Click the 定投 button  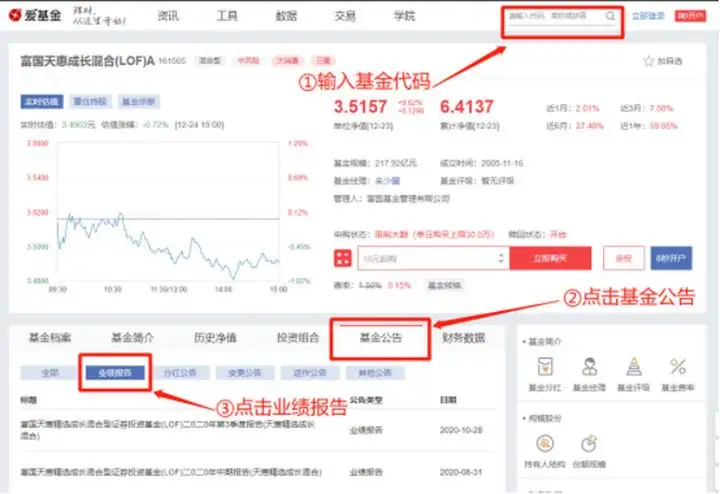point(624,258)
